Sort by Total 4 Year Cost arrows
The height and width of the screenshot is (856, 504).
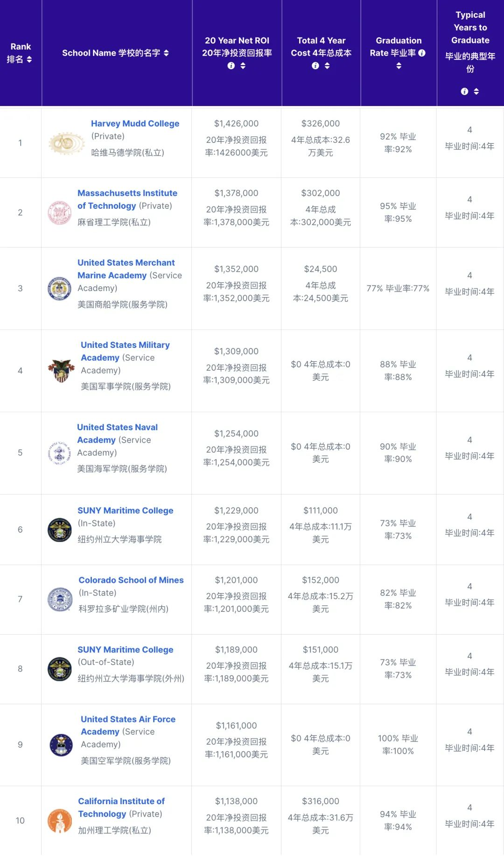tap(327, 66)
